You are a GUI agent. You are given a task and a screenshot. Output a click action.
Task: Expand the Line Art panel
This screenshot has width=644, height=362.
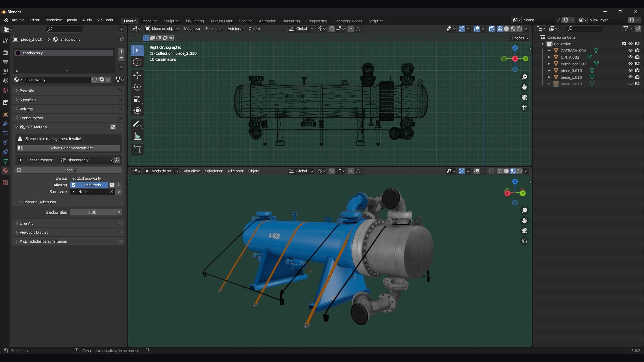(x=68, y=223)
